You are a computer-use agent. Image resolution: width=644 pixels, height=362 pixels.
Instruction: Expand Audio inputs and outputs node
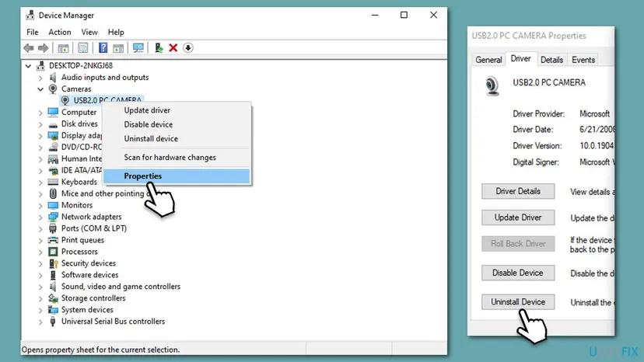point(40,78)
